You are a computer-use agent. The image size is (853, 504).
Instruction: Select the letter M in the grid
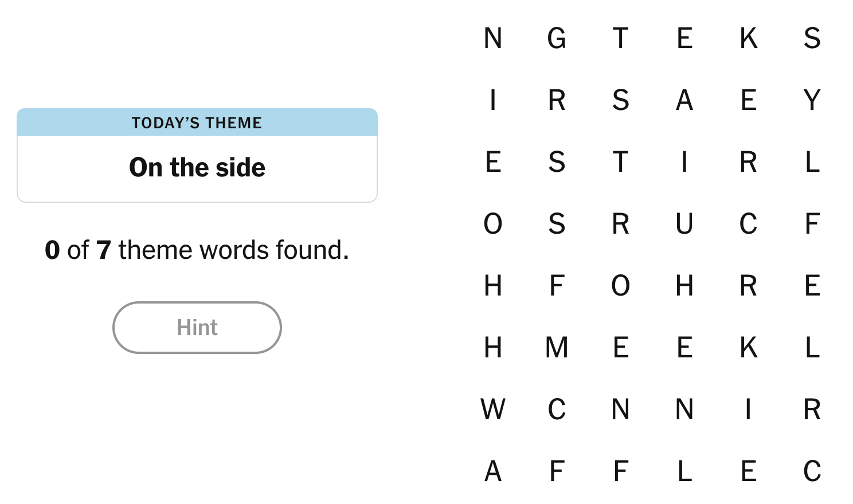557,348
